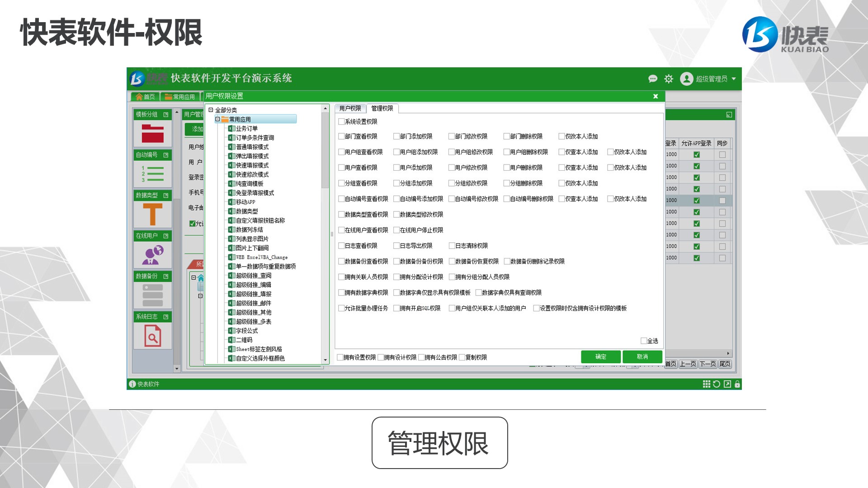Image resolution: width=868 pixels, height=488 pixels.
Task: Switch to the 用户权限 tab
Action: click(350, 108)
